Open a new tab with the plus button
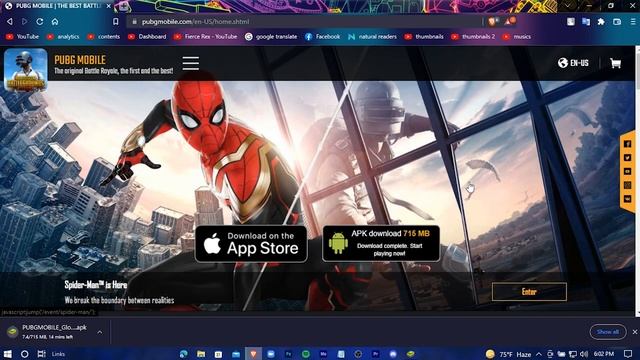Viewport: 640px width, 360px height. point(124,6)
